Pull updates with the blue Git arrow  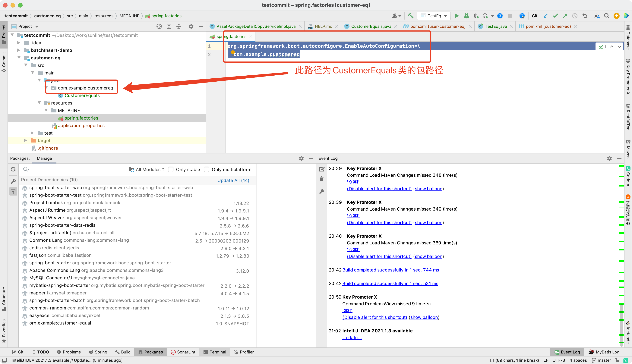coord(545,15)
